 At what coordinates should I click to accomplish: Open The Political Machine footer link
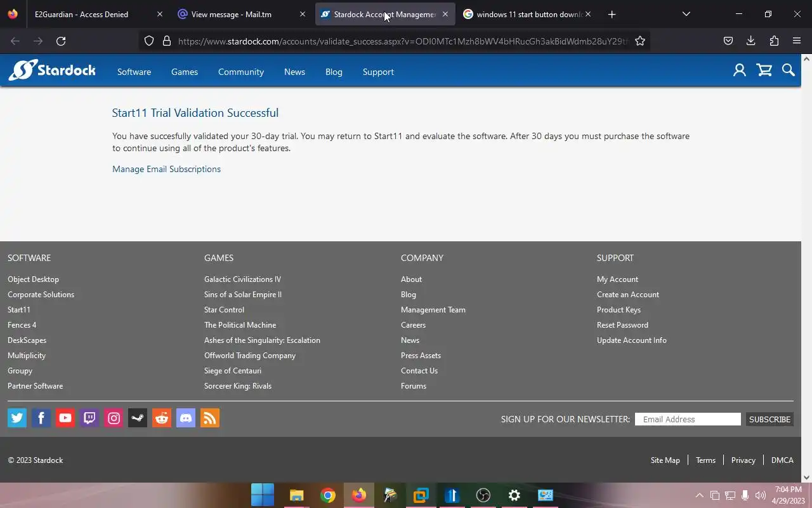tap(240, 325)
